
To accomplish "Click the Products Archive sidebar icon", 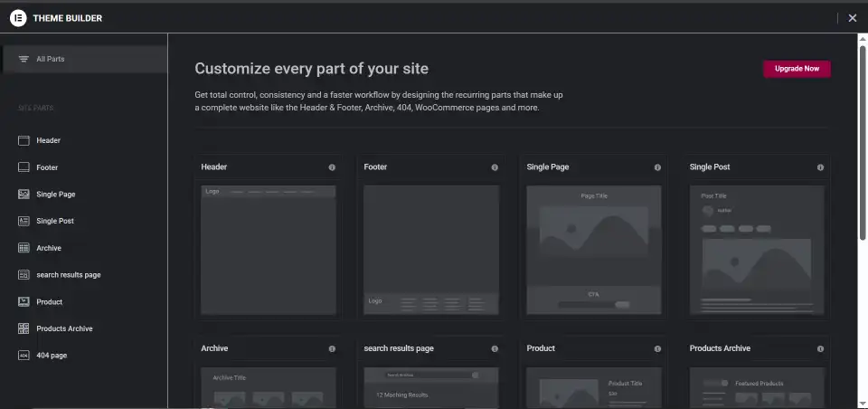I will coord(24,328).
